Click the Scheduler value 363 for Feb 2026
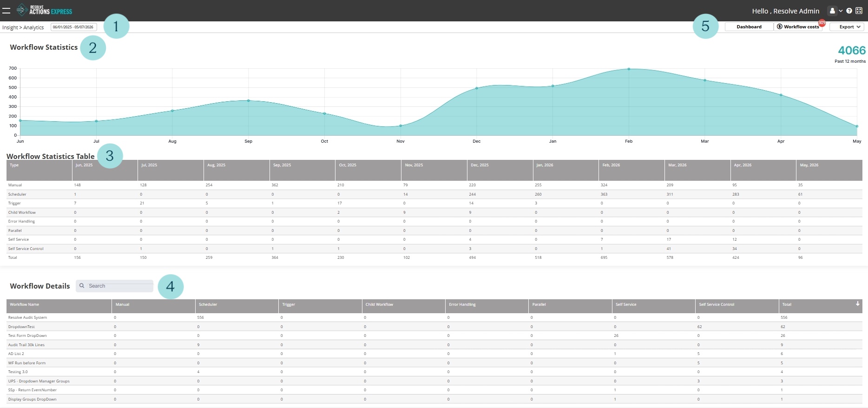Image resolution: width=868 pixels, height=408 pixels. [604, 194]
